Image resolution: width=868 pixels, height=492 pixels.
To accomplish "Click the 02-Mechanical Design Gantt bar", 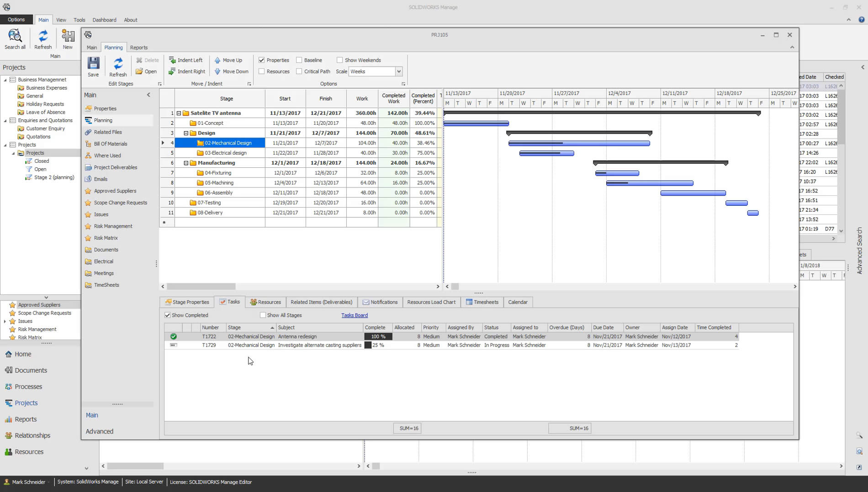I will [579, 144].
